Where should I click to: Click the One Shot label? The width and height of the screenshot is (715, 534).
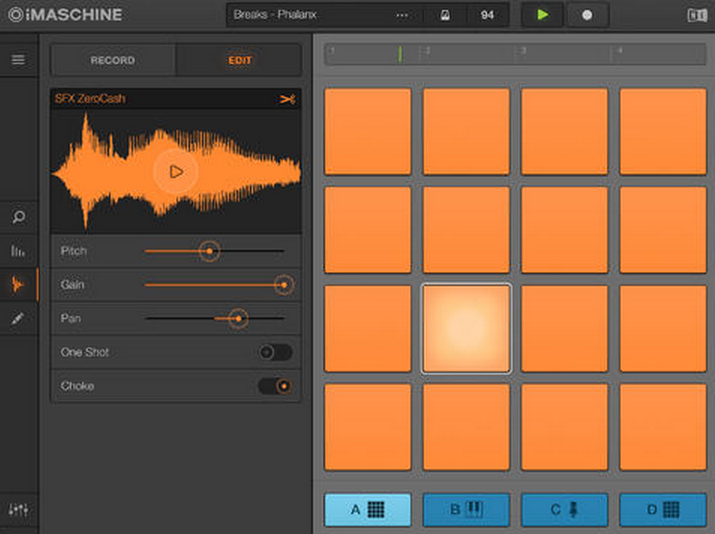[x=84, y=352]
